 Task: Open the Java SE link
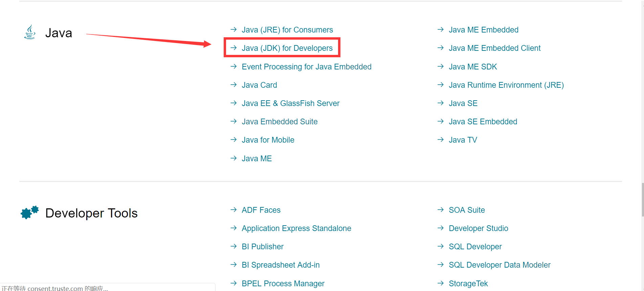463,103
